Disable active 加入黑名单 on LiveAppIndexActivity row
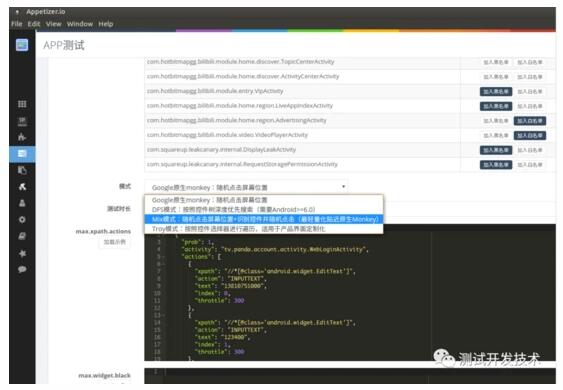The image size is (563, 390). pos(495,106)
